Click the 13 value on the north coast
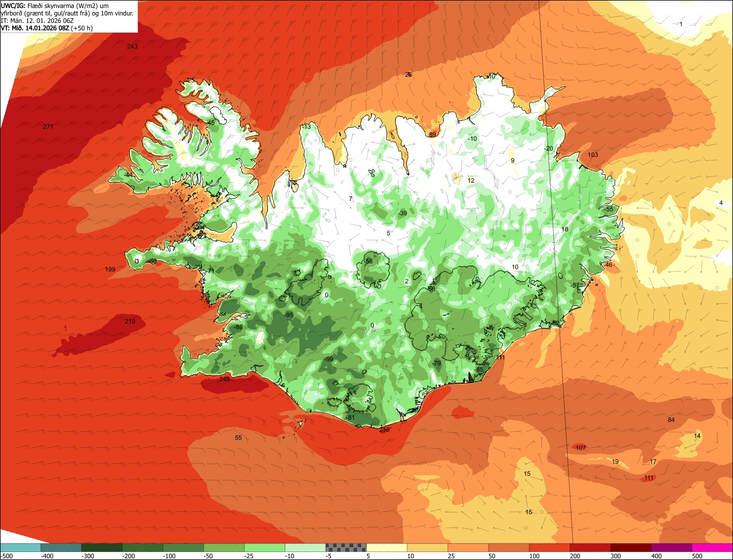This screenshot has height=560, width=733. tap(308, 127)
